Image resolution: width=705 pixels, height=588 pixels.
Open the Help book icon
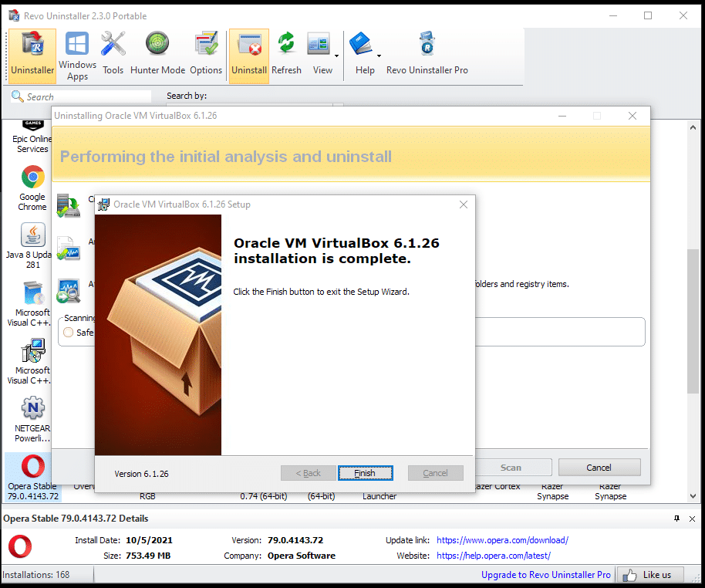[x=360, y=44]
